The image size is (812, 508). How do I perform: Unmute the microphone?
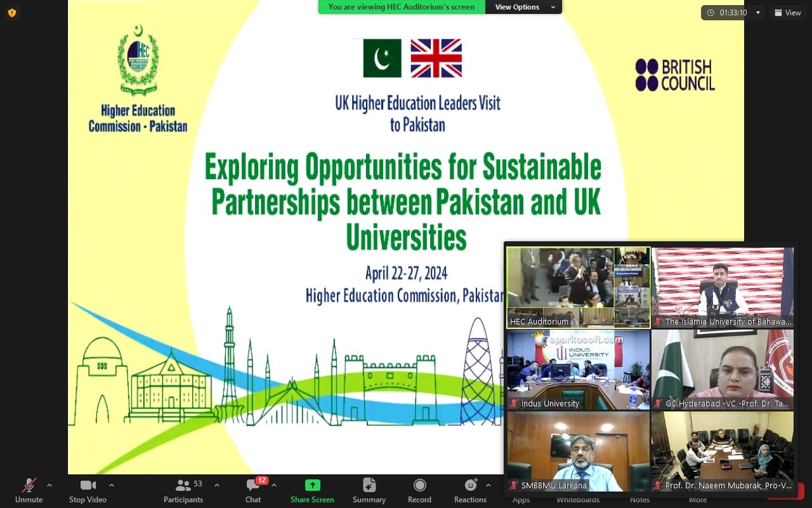pos(29,490)
